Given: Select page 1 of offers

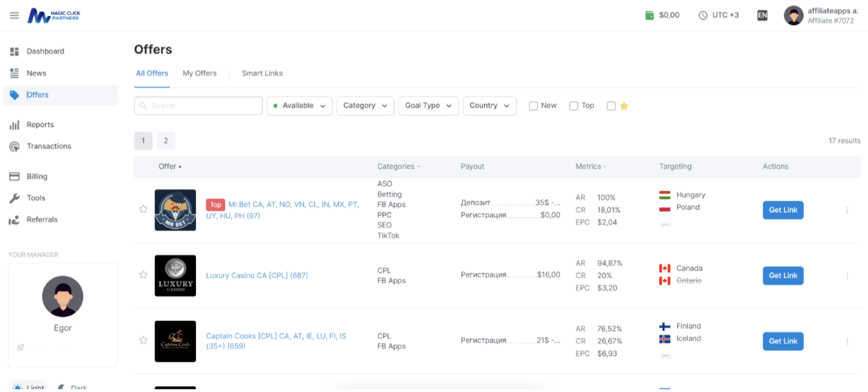Looking at the screenshot, I should pyautogui.click(x=143, y=141).
